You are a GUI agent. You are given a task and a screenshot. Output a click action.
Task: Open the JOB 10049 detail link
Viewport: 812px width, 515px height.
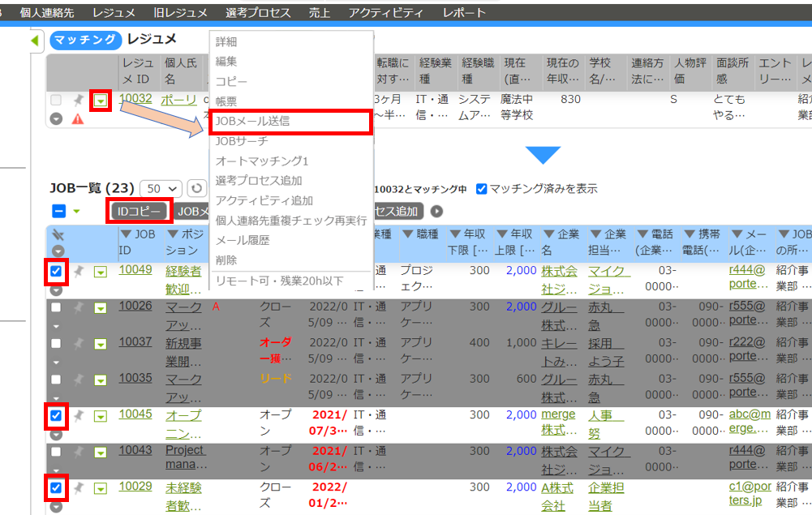(x=135, y=270)
